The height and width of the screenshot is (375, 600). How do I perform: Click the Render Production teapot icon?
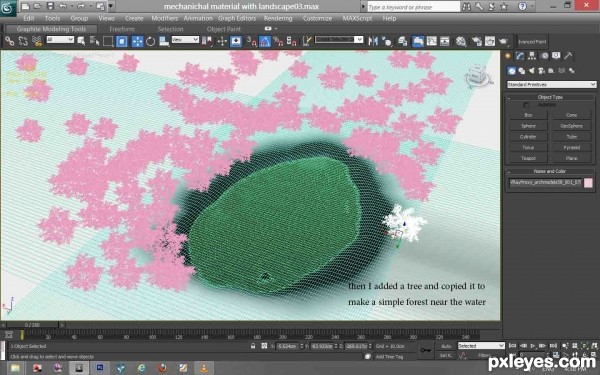point(504,41)
